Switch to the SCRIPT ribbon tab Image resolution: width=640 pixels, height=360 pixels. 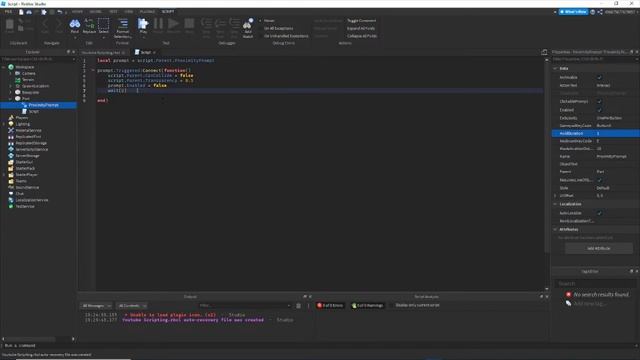point(168,12)
